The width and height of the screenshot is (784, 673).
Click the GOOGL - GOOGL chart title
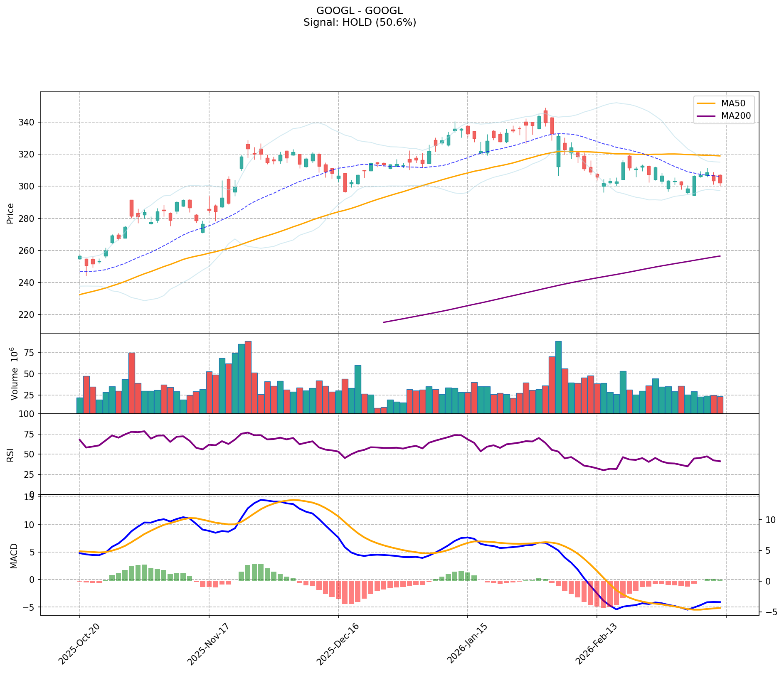(x=360, y=11)
